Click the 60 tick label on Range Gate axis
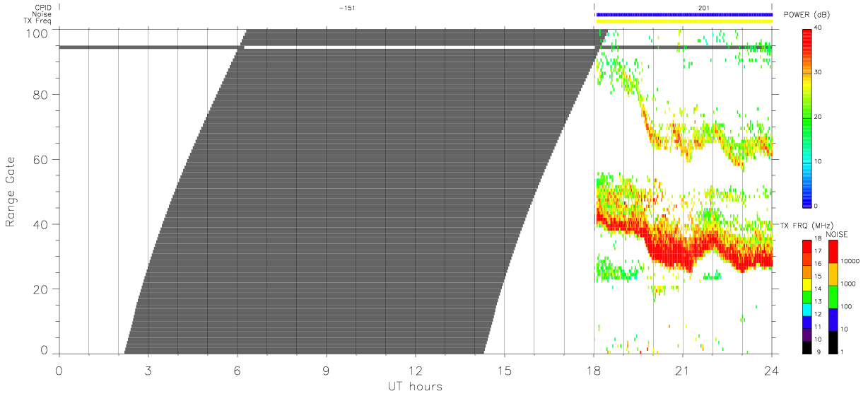The width and height of the screenshot is (868, 401). (x=40, y=159)
